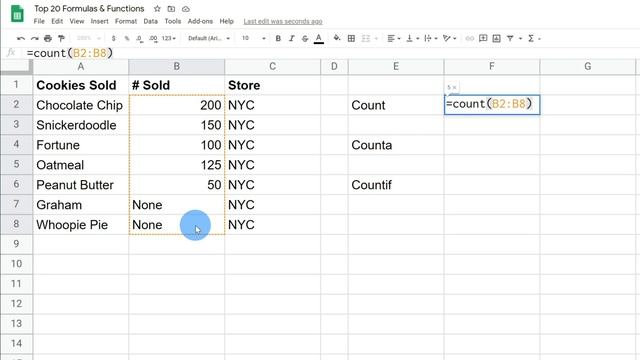Image resolution: width=640 pixels, height=360 pixels.
Task: Print the spreadsheet
Action: (x=48, y=38)
